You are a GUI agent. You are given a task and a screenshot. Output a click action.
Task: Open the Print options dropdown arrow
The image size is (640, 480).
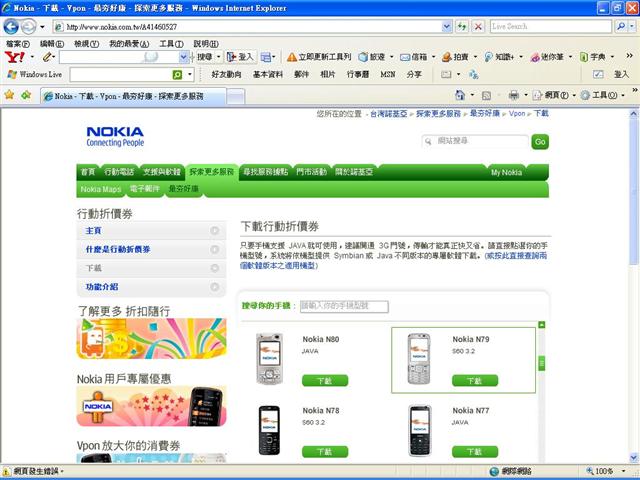pos(526,96)
